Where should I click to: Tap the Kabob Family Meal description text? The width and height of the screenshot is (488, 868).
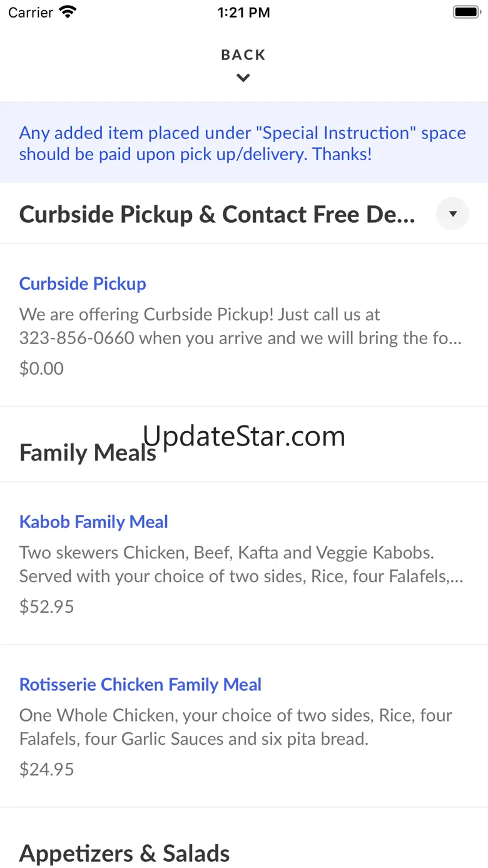click(x=241, y=564)
